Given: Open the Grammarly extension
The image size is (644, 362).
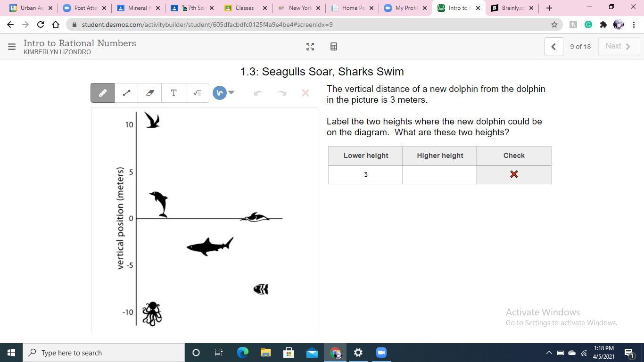Looking at the screenshot, I should pyautogui.click(x=588, y=25).
